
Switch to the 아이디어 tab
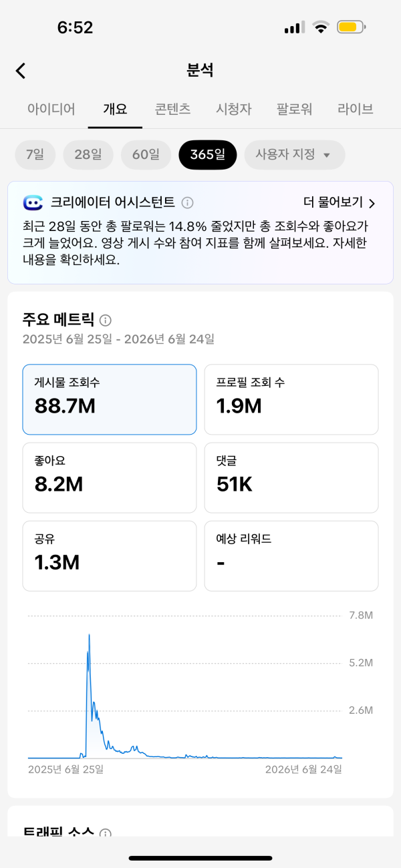tap(51, 110)
